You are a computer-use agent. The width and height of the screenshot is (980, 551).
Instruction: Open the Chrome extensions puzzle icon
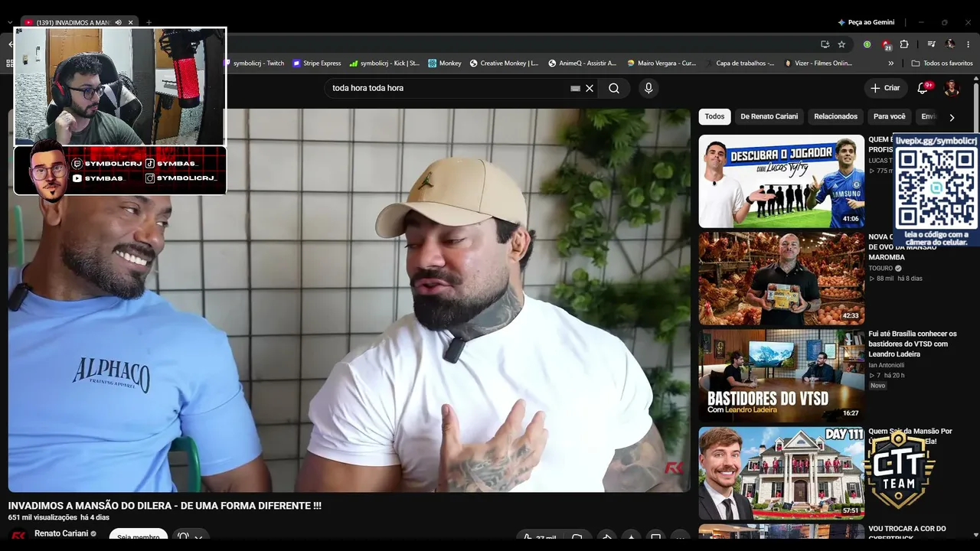(x=904, y=44)
